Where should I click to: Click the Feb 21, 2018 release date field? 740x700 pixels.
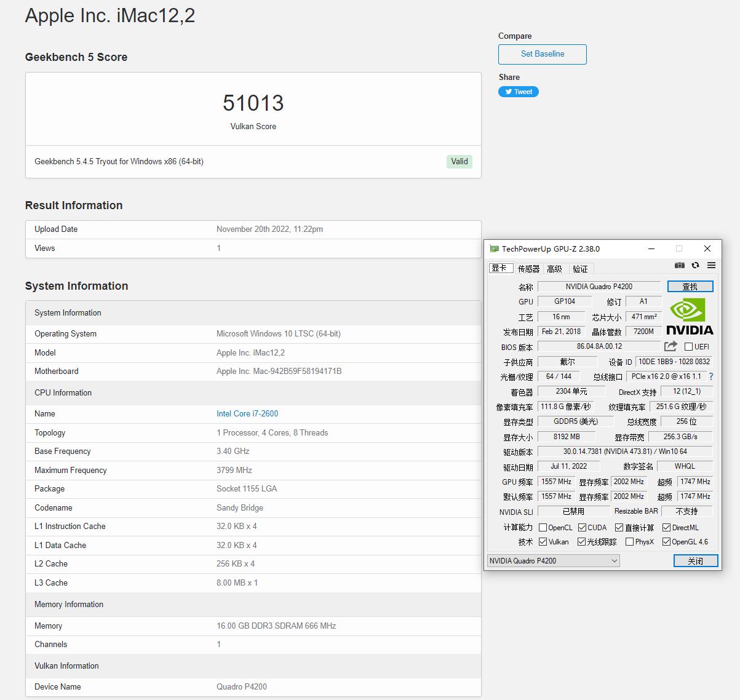(x=561, y=332)
